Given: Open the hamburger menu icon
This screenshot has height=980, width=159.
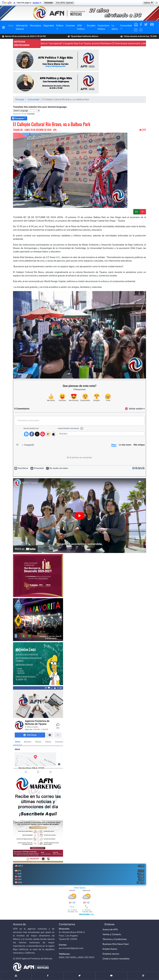Looking at the screenshot, I should [3, 27].
